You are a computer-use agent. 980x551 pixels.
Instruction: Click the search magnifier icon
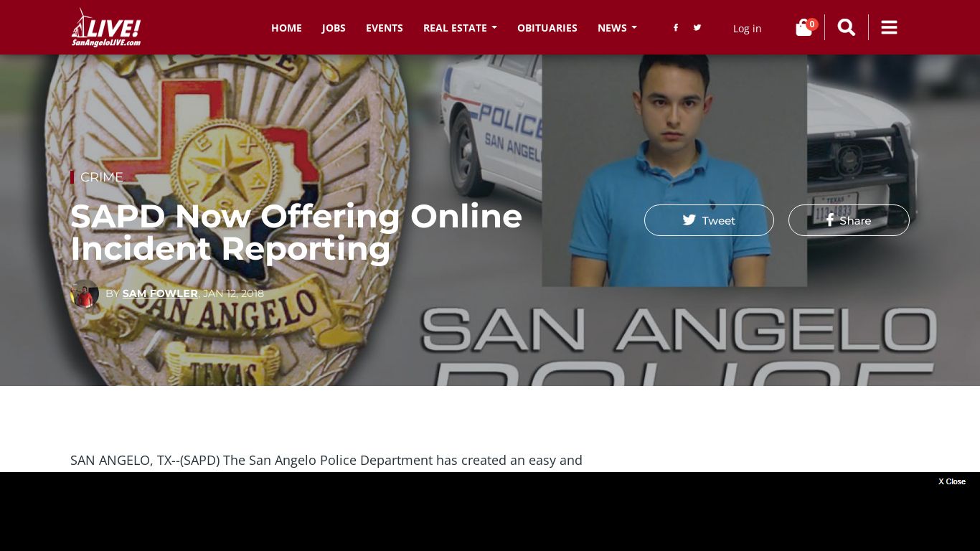pyautogui.click(x=847, y=27)
